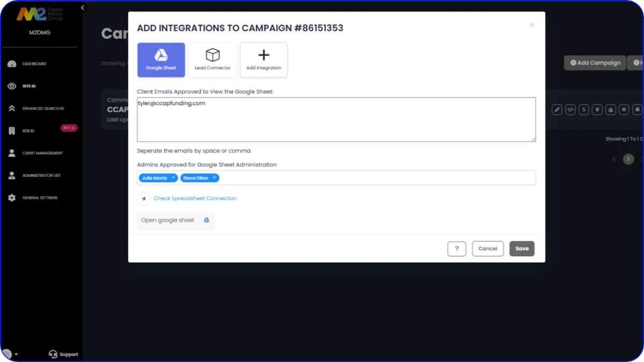Click the tyler@ccapfunding.com email text
Image resolution: width=644 pixels, height=362 pixels.
172,104
